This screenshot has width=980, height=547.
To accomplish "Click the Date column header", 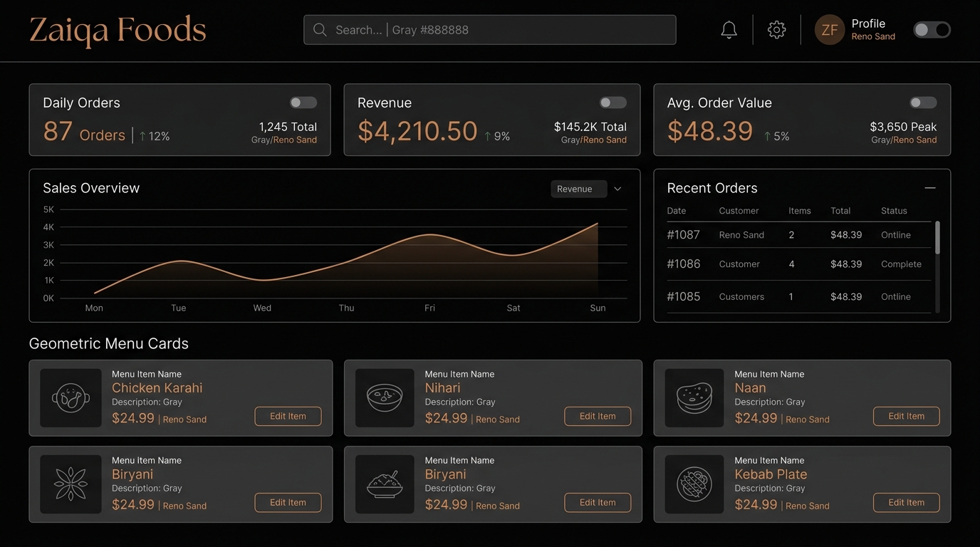I will (677, 211).
